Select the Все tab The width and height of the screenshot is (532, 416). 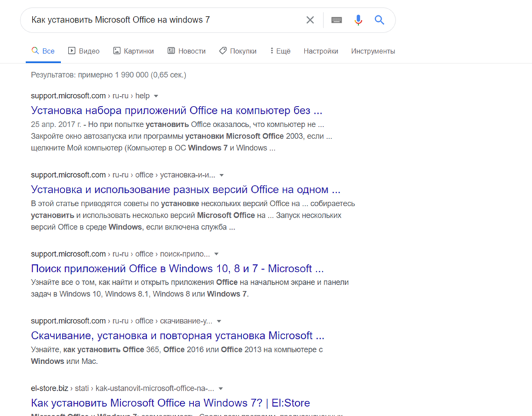coord(43,51)
